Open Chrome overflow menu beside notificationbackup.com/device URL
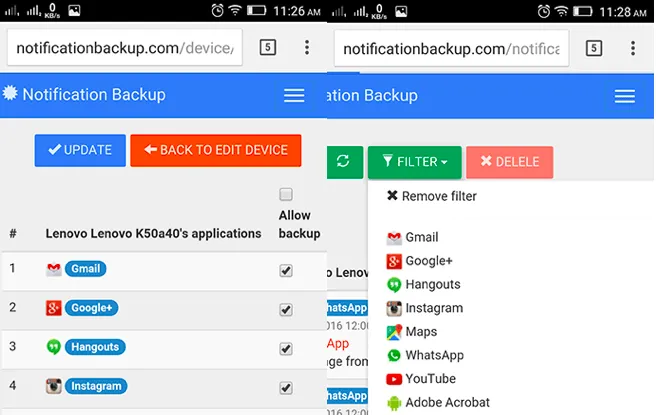This screenshot has width=656, height=415. [x=307, y=47]
